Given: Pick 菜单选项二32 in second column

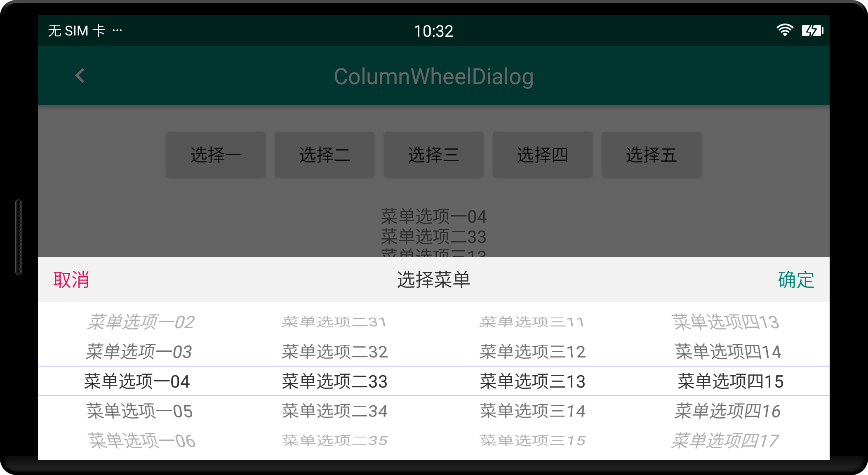Looking at the screenshot, I should tap(334, 352).
